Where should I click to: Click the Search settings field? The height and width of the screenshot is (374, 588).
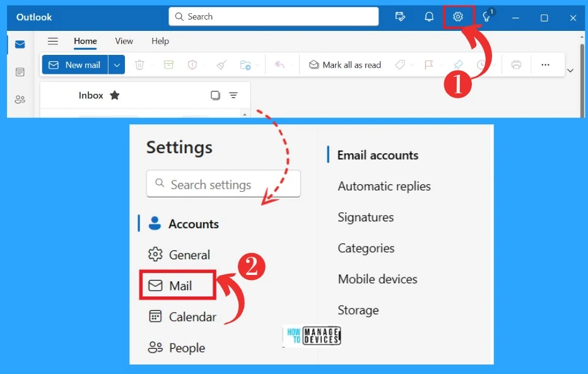pyautogui.click(x=223, y=184)
